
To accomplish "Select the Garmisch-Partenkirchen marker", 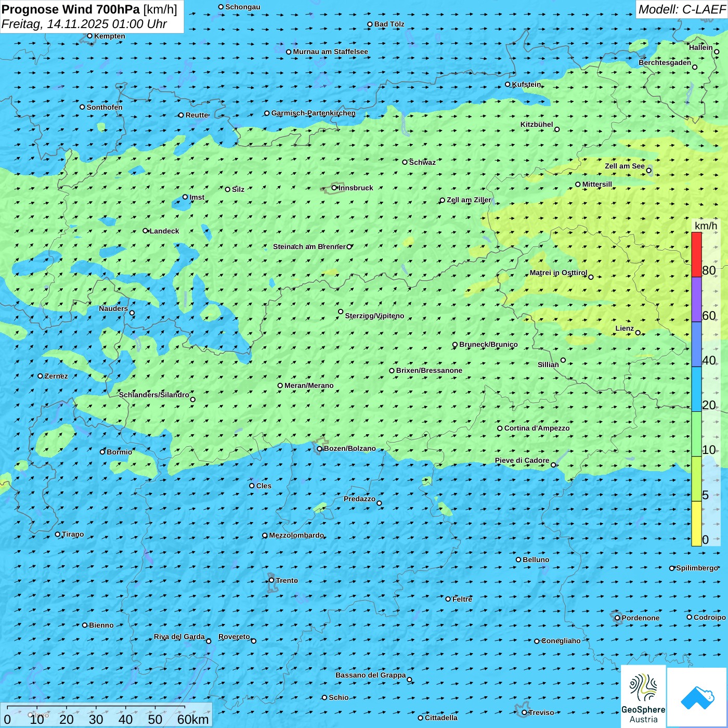I will [267, 113].
